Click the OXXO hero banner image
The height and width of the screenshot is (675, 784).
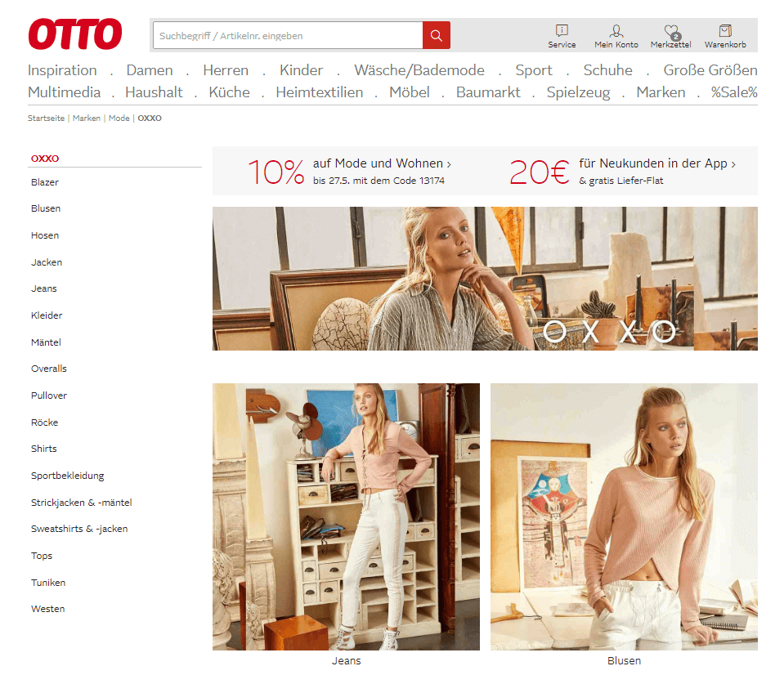point(485,279)
